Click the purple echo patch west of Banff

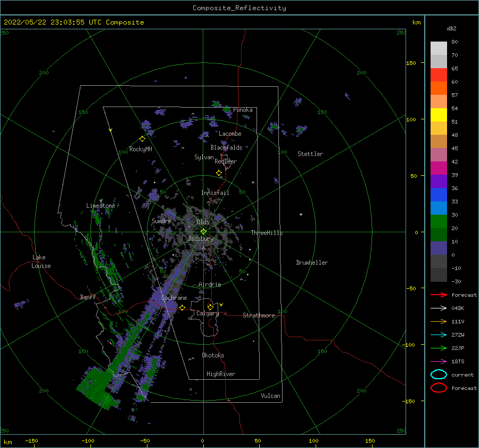coord(21,304)
